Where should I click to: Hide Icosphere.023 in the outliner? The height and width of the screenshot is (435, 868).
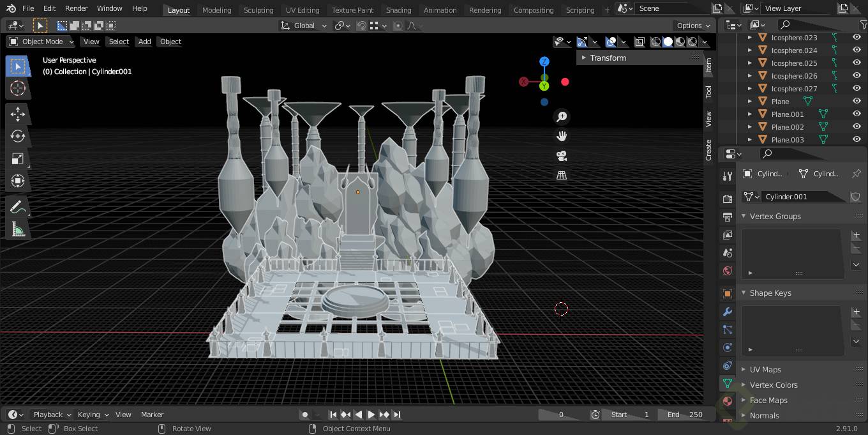[857, 38]
